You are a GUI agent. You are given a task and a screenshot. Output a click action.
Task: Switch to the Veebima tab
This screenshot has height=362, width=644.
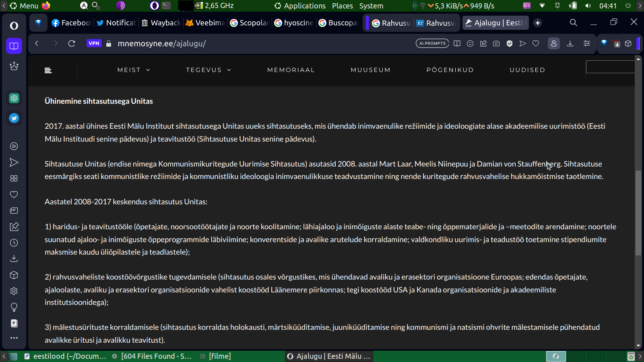click(x=205, y=23)
